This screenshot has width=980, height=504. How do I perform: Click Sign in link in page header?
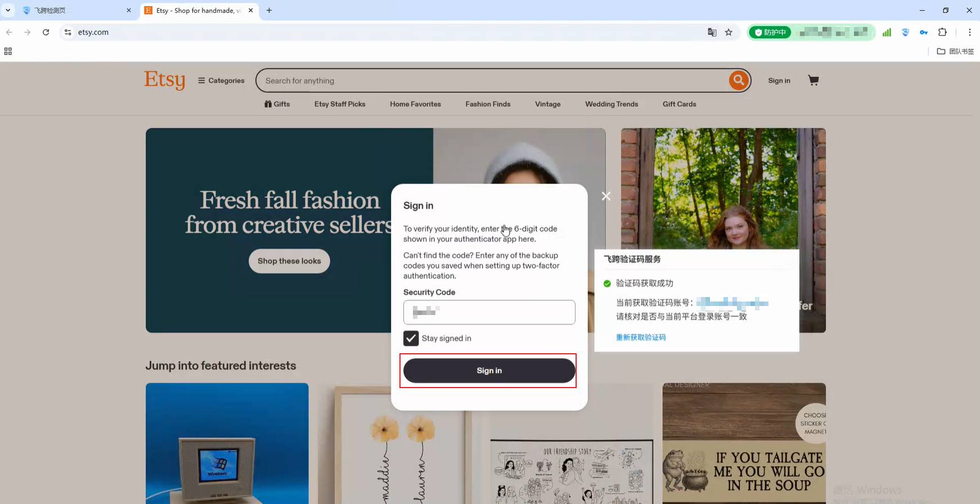779,80
